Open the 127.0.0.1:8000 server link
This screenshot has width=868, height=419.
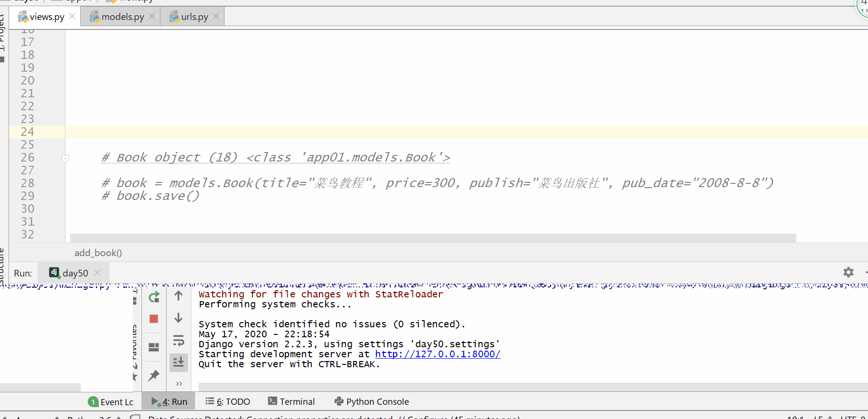coord(438,354)
